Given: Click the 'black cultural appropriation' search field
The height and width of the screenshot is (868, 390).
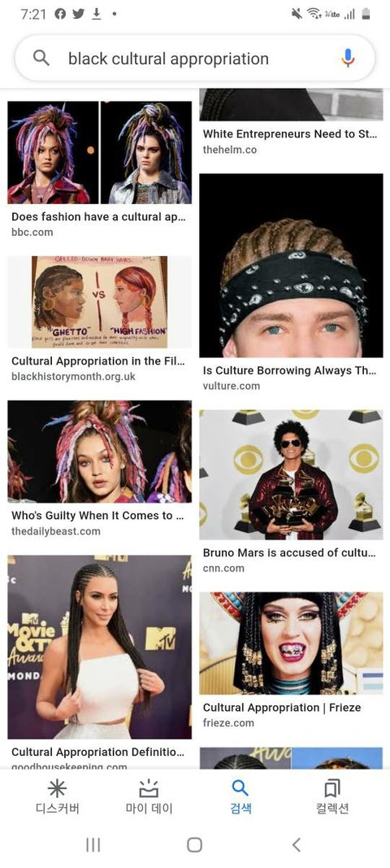Looking at the screenshot, I should click(195, 58).
